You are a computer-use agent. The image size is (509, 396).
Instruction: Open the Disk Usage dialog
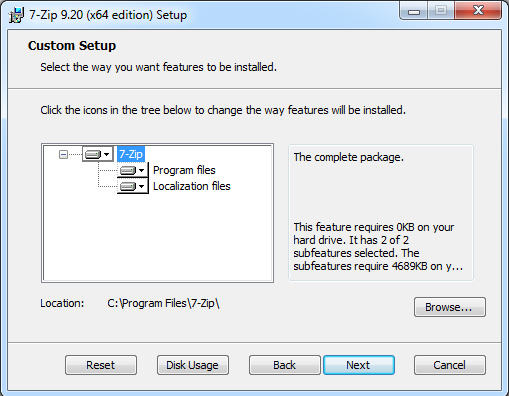point(193,365)
